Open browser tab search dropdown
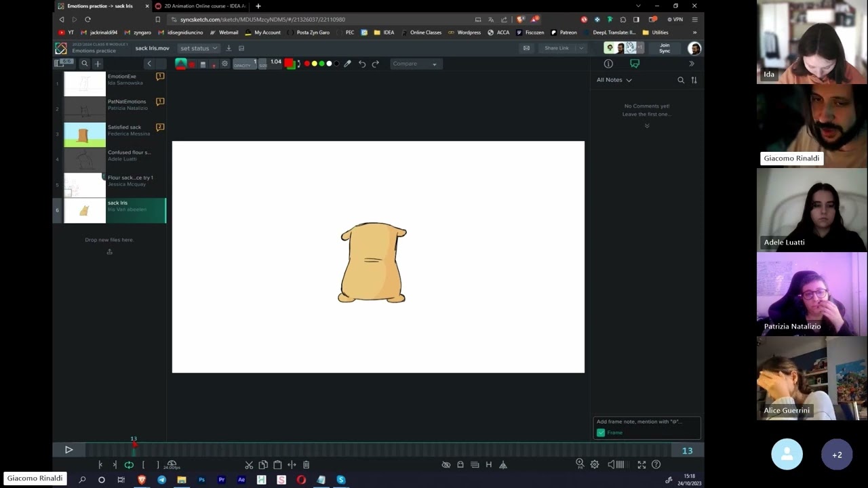 click(637, 6)
